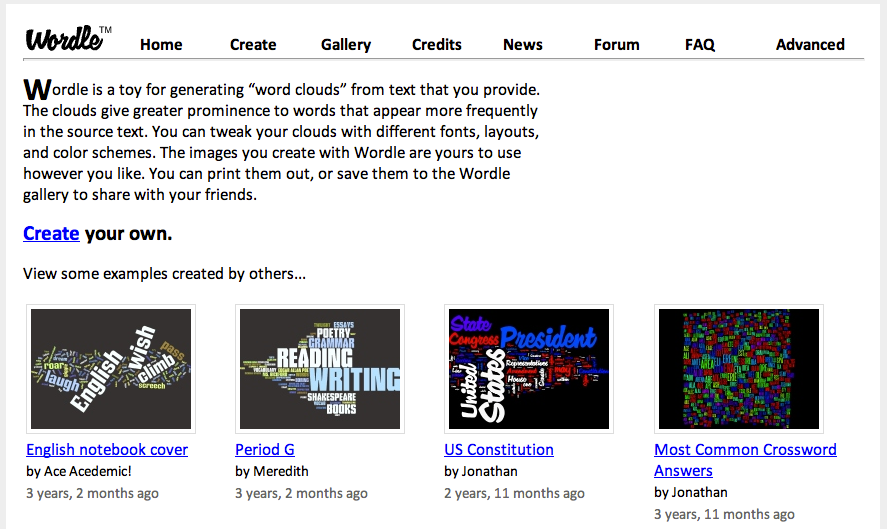This screenshot has height=529, width=887.
Task: Click 'by Jonathan' under Most Common Crossword Answers
Action: [x=691, y=492]
